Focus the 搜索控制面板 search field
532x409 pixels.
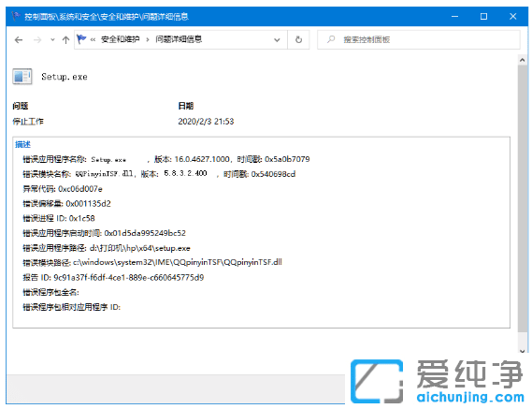(418, 39)
